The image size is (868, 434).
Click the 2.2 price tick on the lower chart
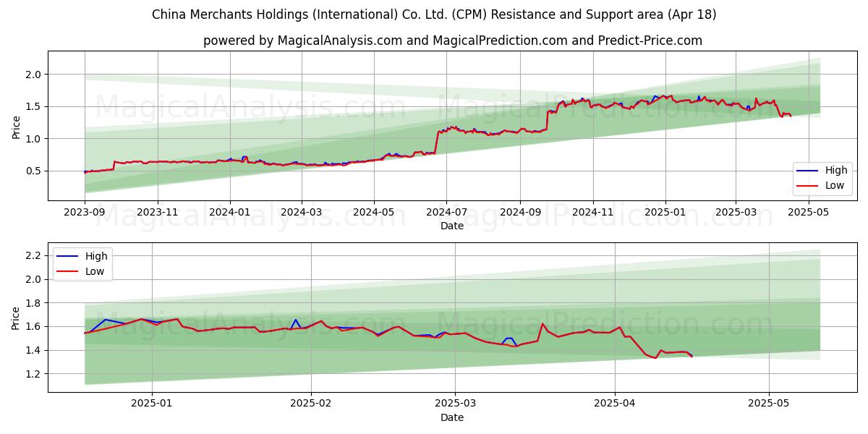(35, 255)
